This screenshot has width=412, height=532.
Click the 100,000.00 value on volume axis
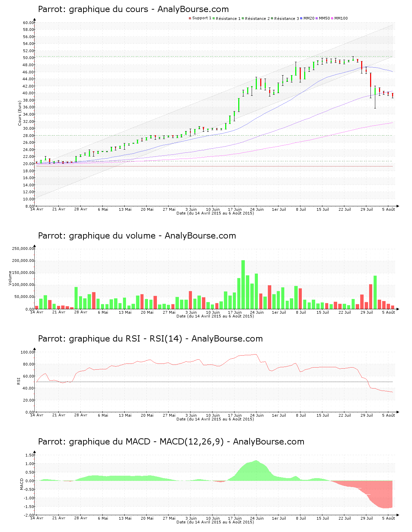pyautogui.click(x=23, y=285)
